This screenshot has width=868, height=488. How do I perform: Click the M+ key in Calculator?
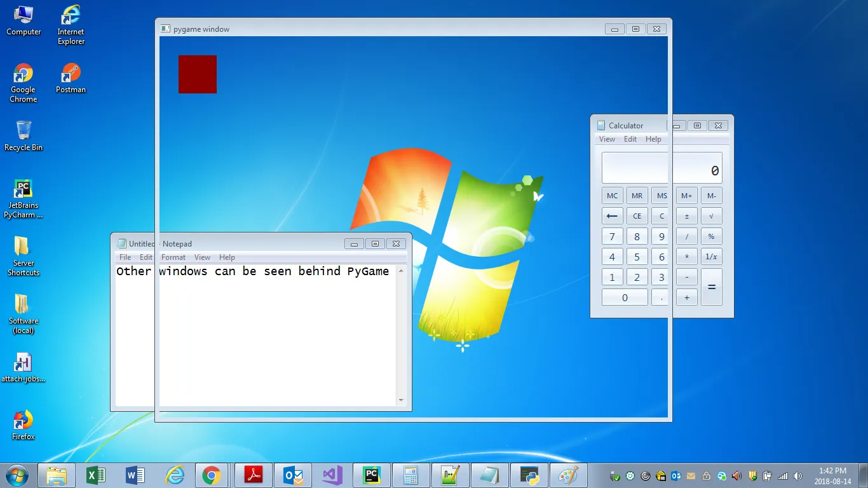[687, 196]
